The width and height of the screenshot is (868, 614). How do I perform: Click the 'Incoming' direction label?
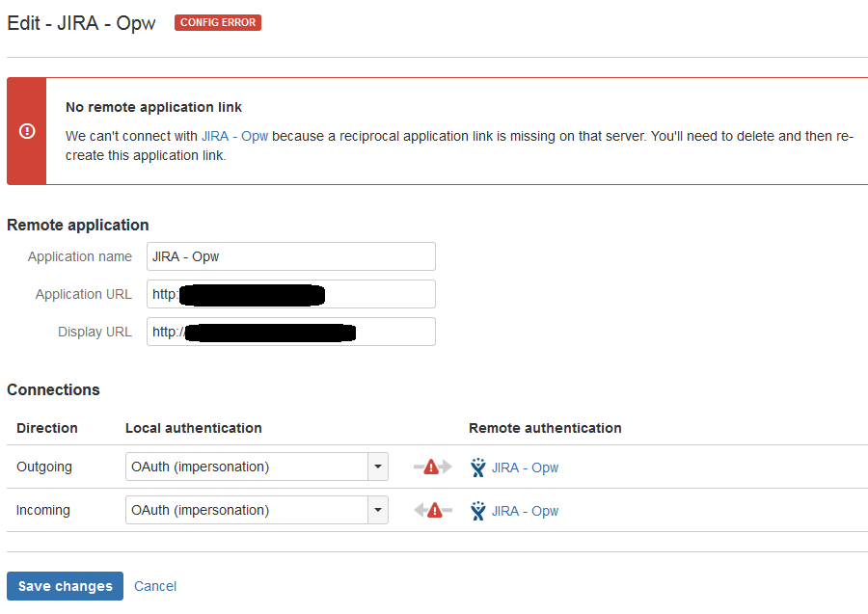click(x=43, y=510)
